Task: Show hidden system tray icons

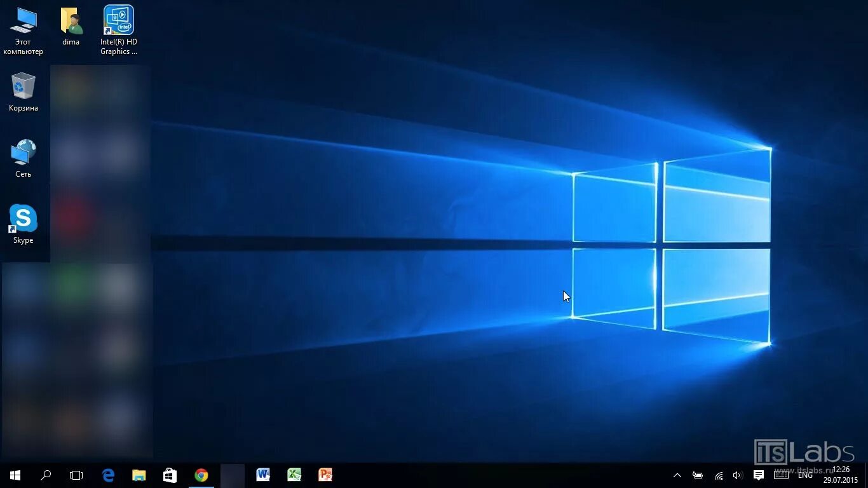Action: coord(677,475)
